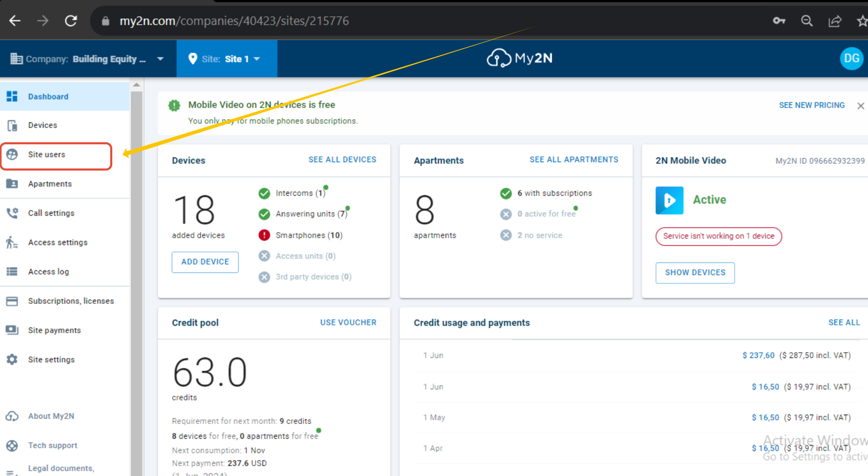Click the $ 237,60 payment amount

coord(758,355)
